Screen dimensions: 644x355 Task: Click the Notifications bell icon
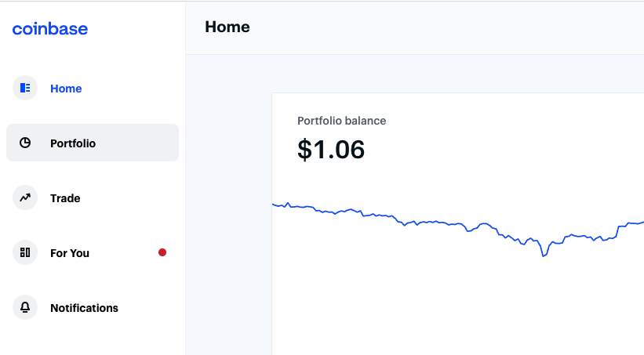[25, 307]
